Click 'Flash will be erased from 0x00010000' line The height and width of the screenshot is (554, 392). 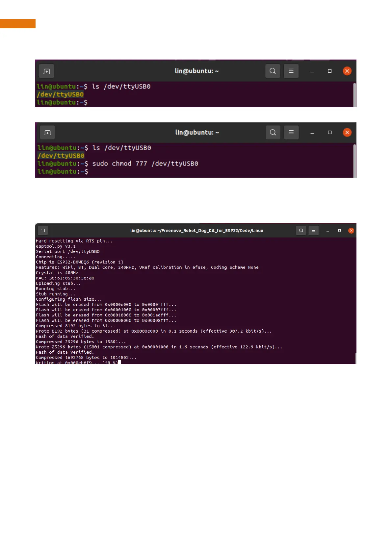tap(106, 315)
